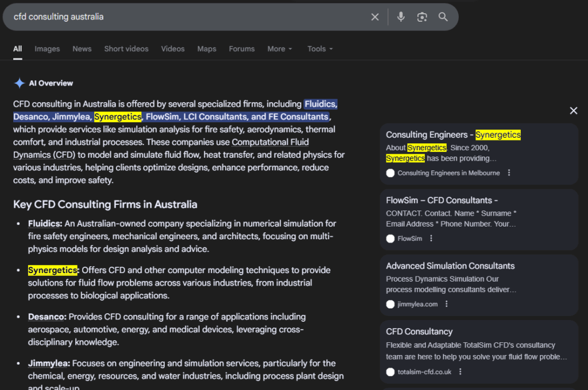Activate voice search with the microphone icon
Image resolution: width=588 pixels, height=390 pixels.
click(x=401, y=17)
